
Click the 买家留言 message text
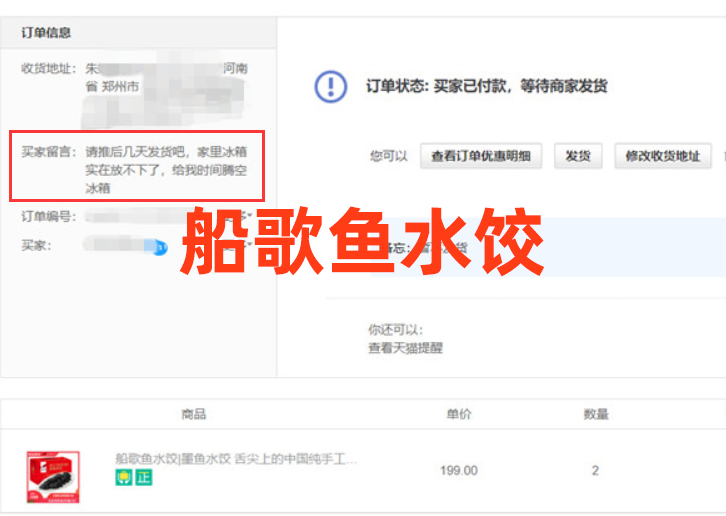pyautogui.click(x=165, y=170)
